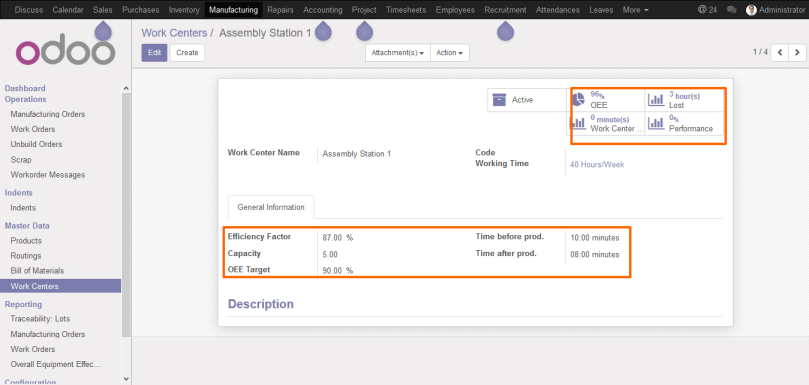Open Products under Master Data
The height and width of the screenshot is (385, 809).
click(26, 241)
